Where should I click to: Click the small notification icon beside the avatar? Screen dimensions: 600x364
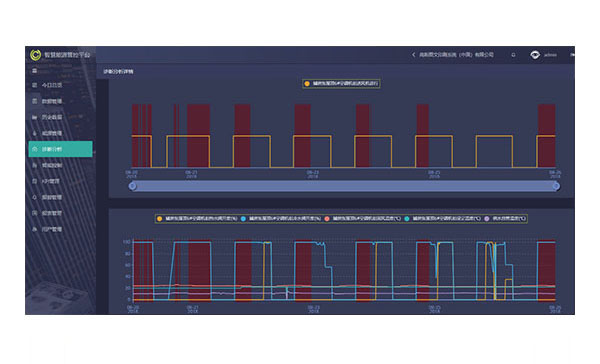513,55
